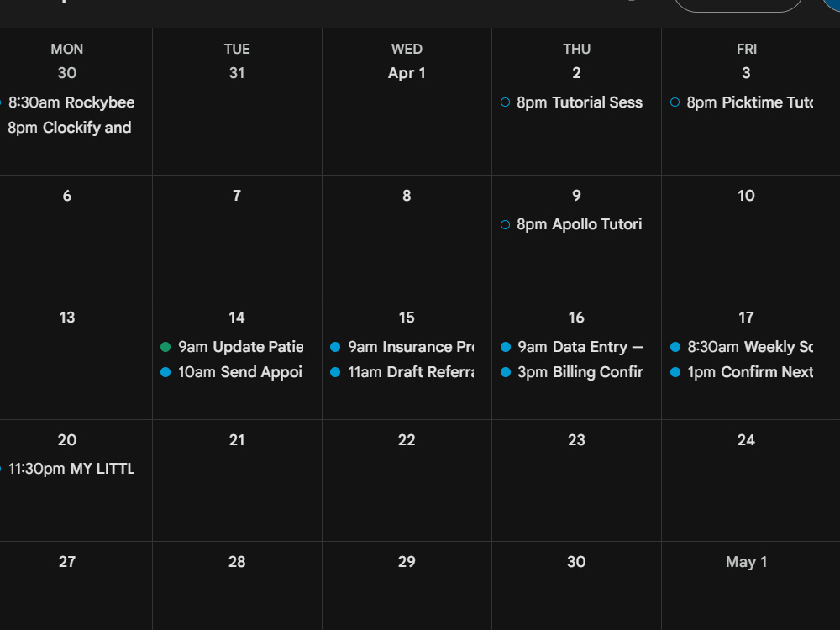Click the day number 28 on Tuesday
Image resolution: width=840 pixels, height=630 pixels.
click(x=237, y=562)
